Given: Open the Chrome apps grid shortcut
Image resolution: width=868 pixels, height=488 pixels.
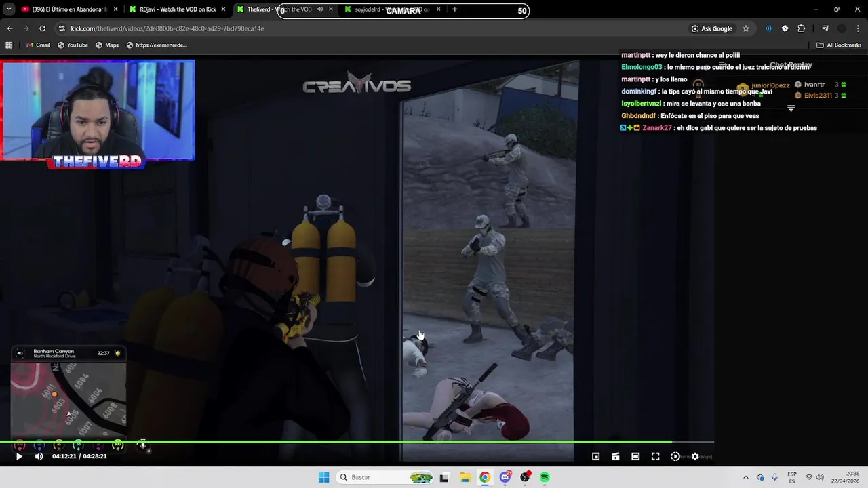Looking at the screenshot, I should coord(9,45).
